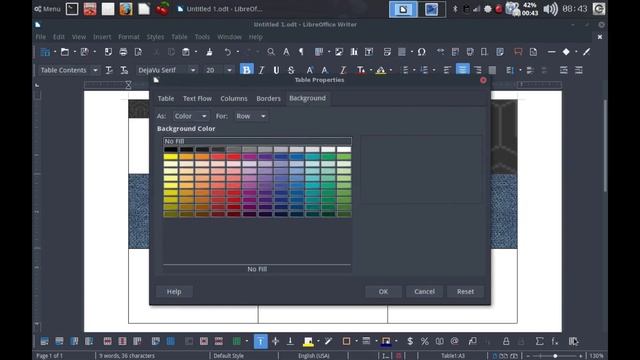Toggle Formatting Marks pilcrow icon
This screenshot has width=640, height=360.
[x=301, y=52]
